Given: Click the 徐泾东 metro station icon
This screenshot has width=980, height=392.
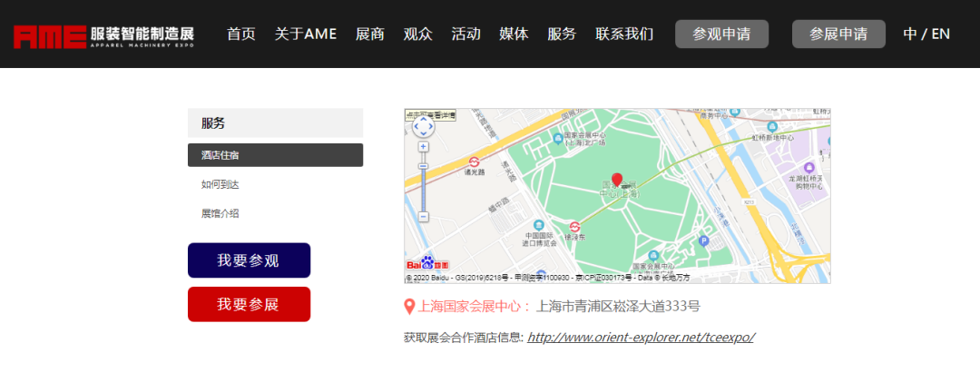Looking at the screenshot, I should click(574, 226).
